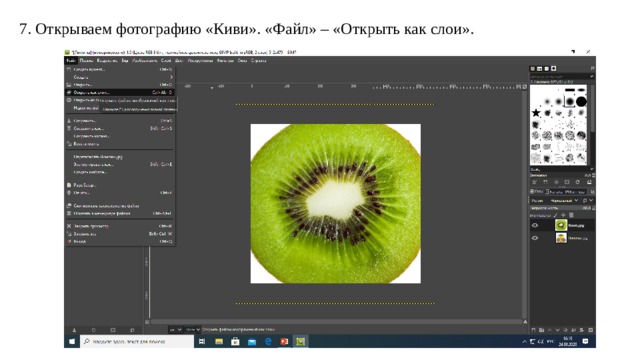Viewport: 640px width, 360px height.
Task: Choose 'Экспортировать как...' menu entry
Action: [120, 164]
